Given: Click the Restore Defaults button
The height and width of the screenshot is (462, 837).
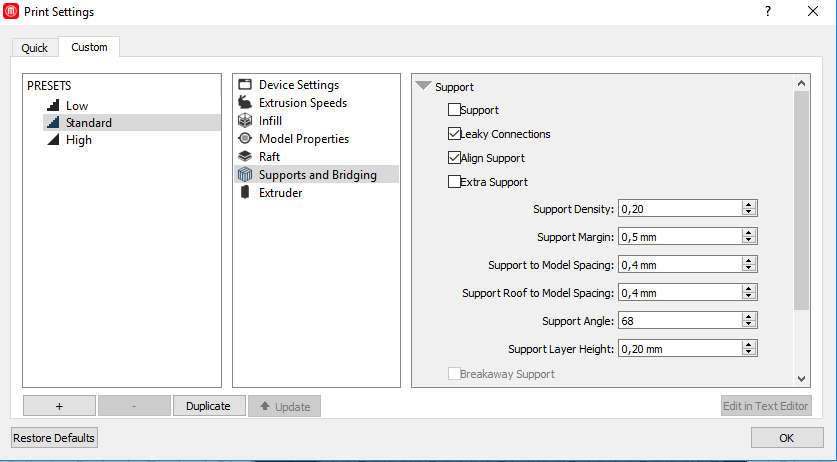Looking at the screenshot, I should pyautogui.click(x=54, y=438).
